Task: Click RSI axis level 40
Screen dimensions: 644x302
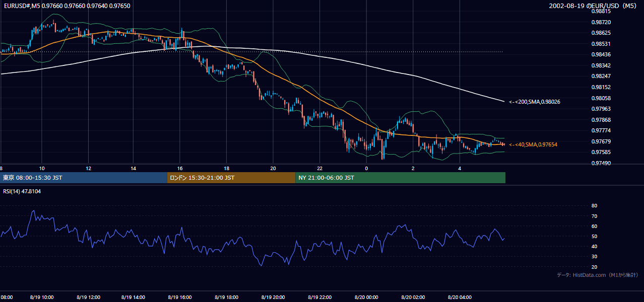Action: point(594,246)
